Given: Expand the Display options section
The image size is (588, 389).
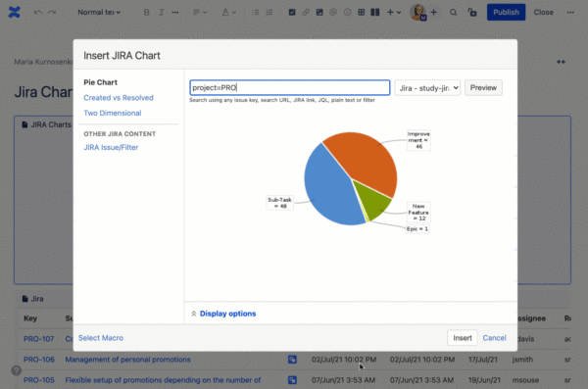Looking at the screenshot, I should (223, 314).
